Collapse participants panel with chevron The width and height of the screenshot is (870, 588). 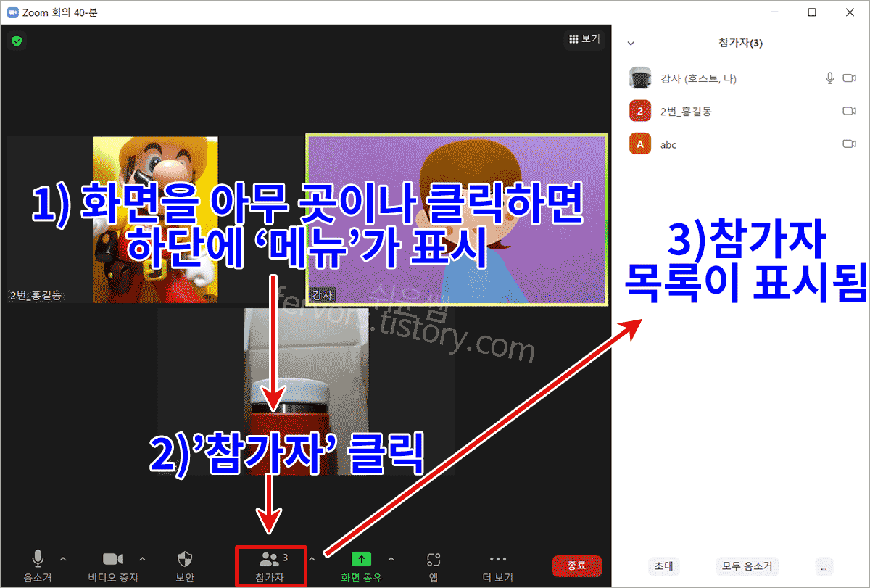(x=631, y=44)
